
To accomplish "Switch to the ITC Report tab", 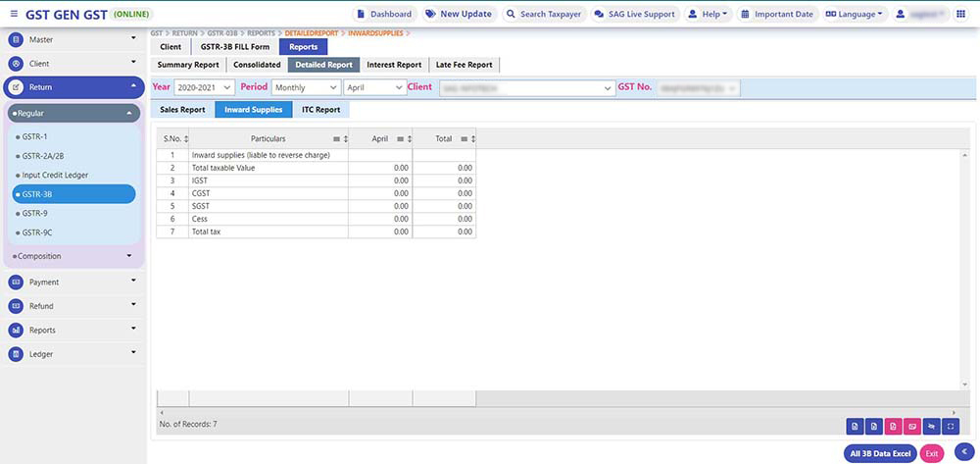I will [320, 110].
